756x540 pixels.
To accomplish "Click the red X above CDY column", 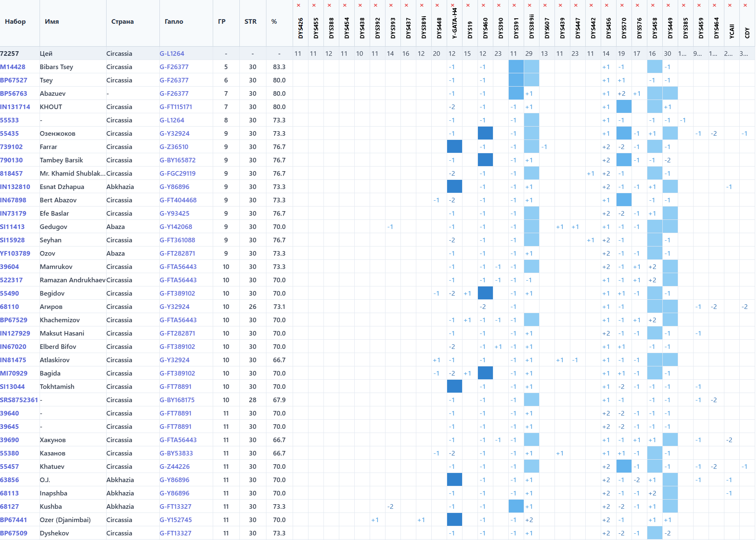I will (745, 5).
